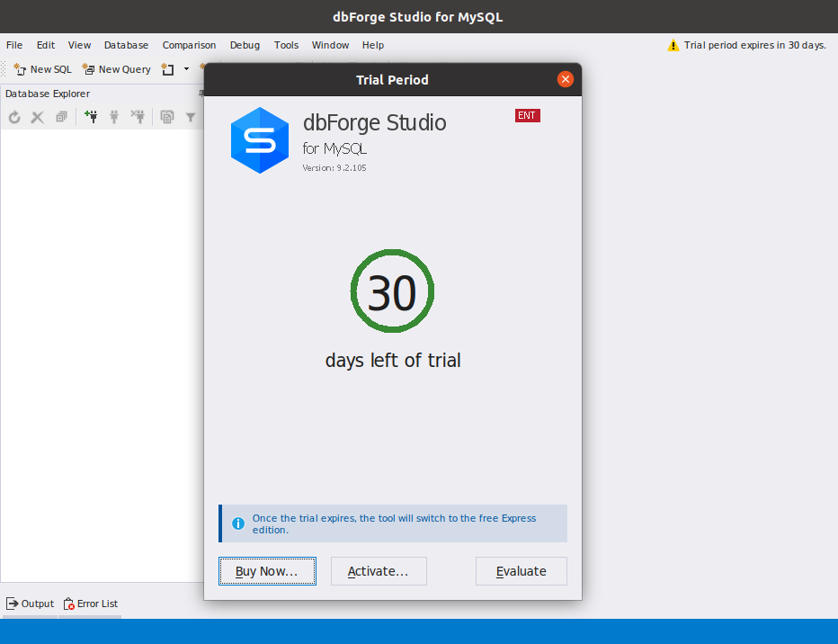
Task: Click the yellow trial warning icon
Action: 673,46
